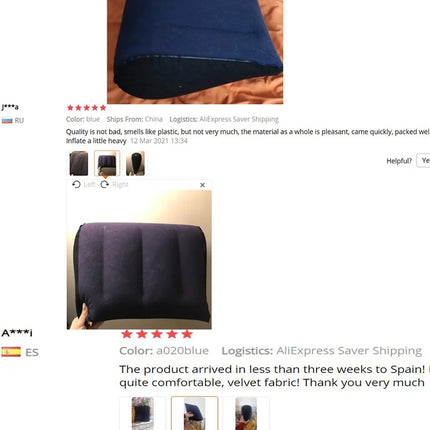Click the large blue cushion photo at top
The width and height of the screenshot is (430, 430).
click(195, 52)
